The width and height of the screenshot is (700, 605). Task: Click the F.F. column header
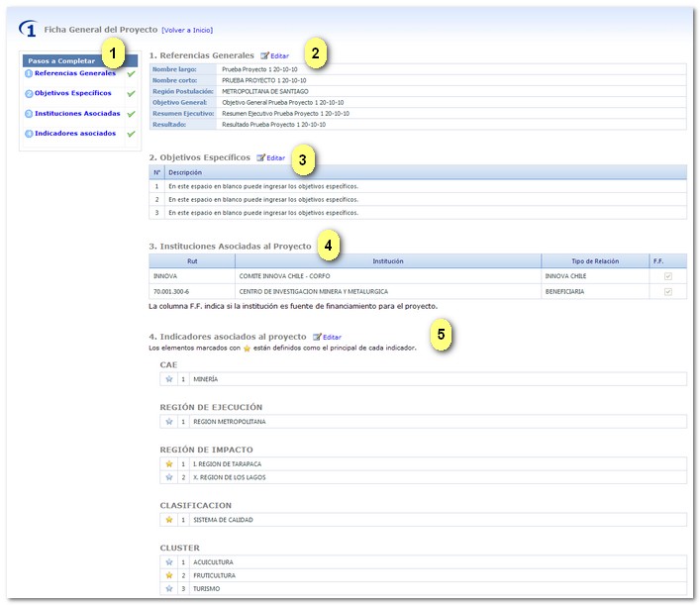[x=668, y=261]
